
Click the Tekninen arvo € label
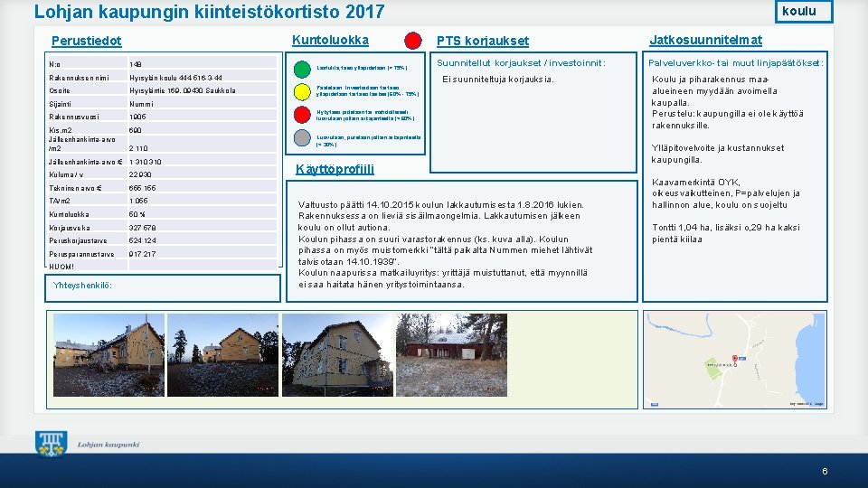75,188
